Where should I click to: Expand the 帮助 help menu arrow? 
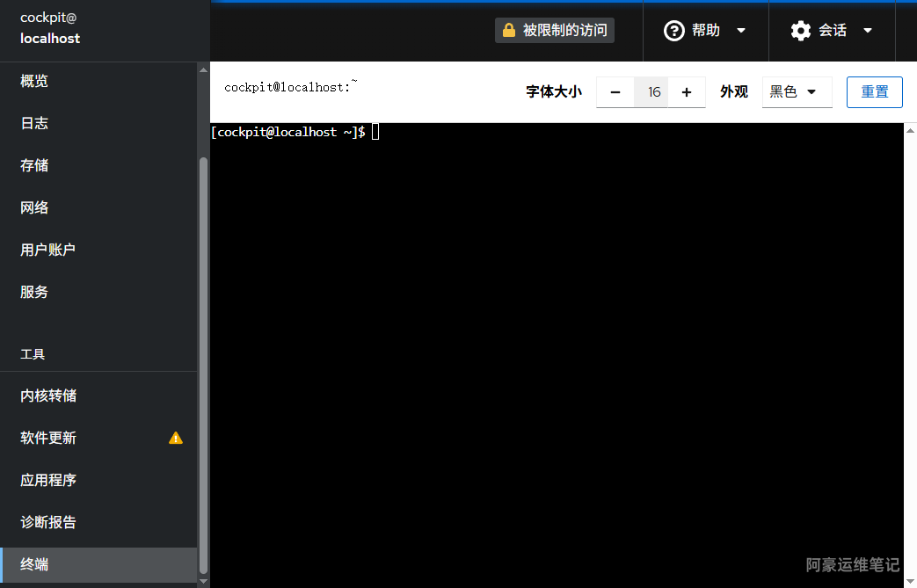(741, 31)
